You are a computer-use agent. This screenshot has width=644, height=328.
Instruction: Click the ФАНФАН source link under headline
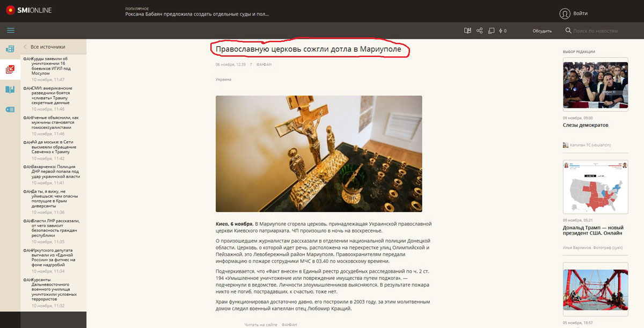264,64
